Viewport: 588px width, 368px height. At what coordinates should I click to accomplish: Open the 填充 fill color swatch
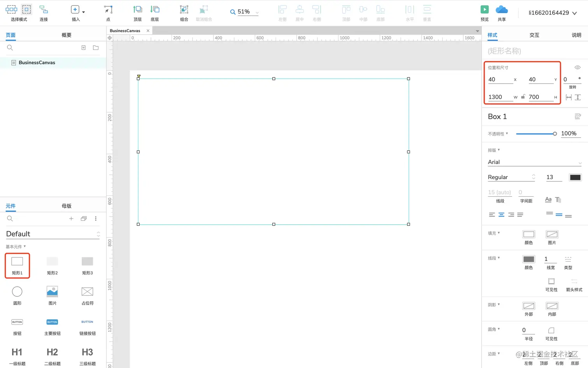click(x=528, y=234)
